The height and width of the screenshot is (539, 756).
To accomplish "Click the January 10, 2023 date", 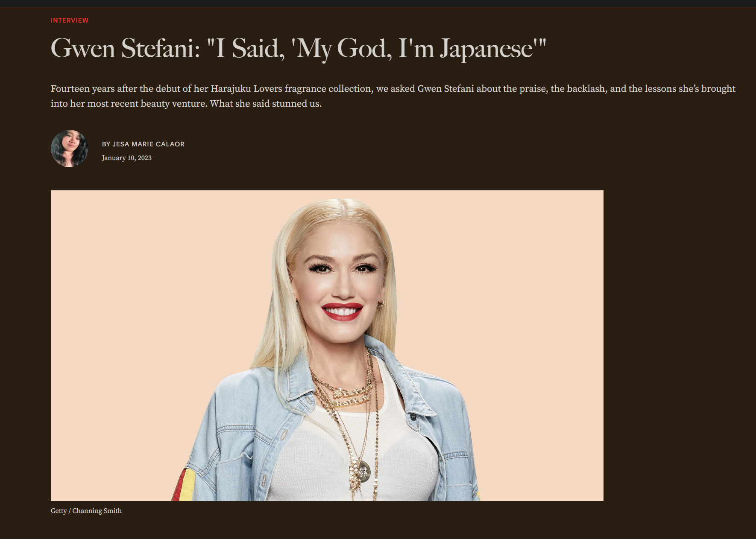I will click(126, 158).
